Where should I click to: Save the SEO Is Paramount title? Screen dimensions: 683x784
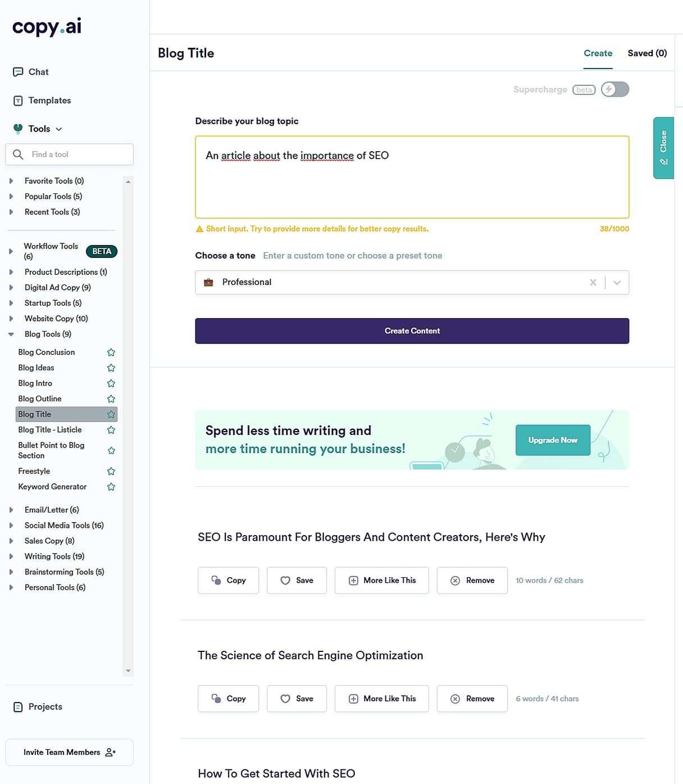297,581
